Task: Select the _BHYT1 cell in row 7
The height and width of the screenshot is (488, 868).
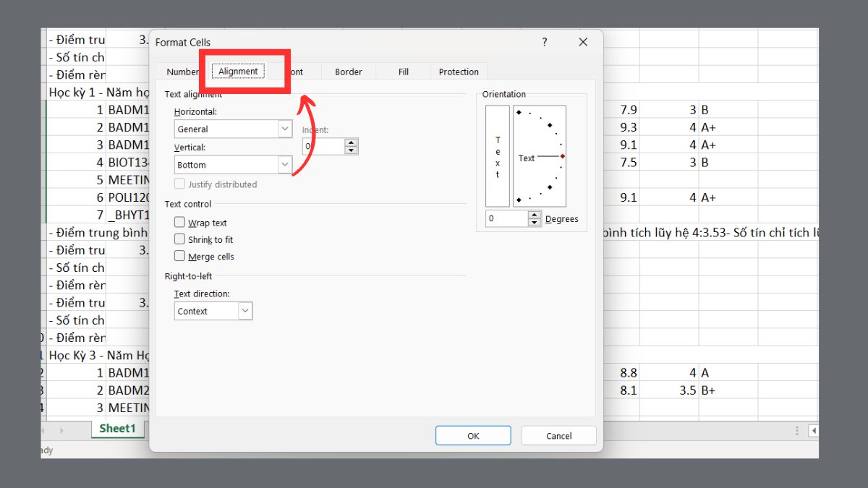Action: coord(128,215)
